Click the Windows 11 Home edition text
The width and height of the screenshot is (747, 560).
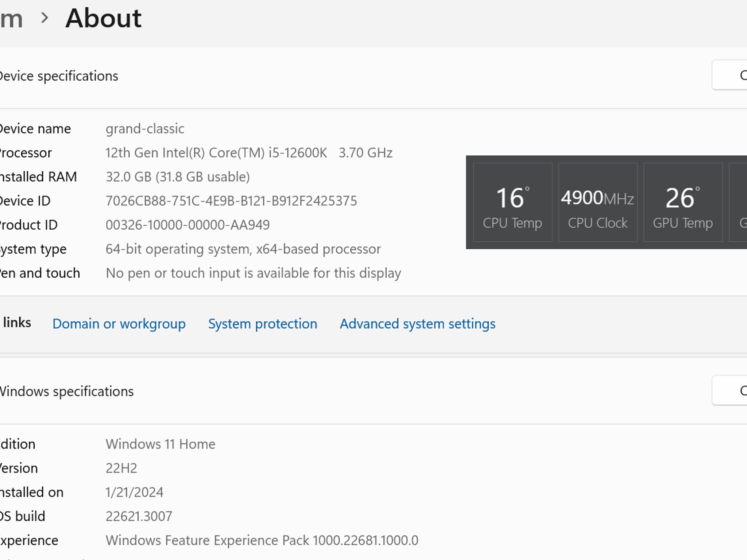click(160, 444)
